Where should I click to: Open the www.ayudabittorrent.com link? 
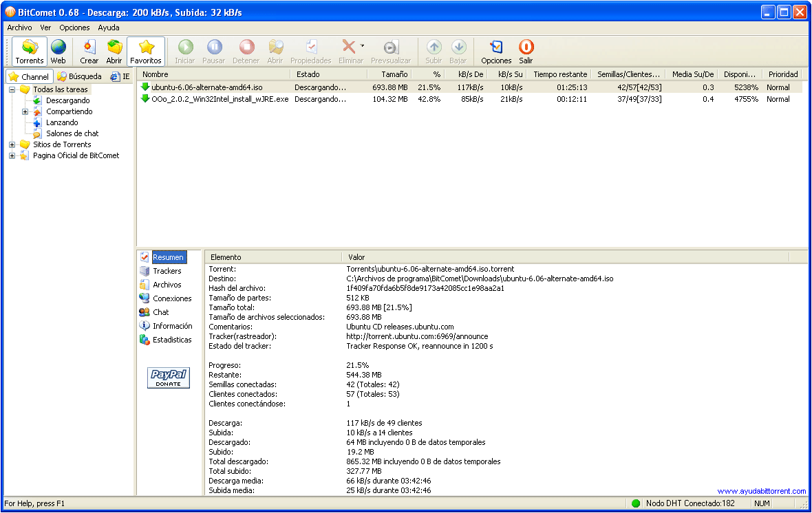coord(761,491)
